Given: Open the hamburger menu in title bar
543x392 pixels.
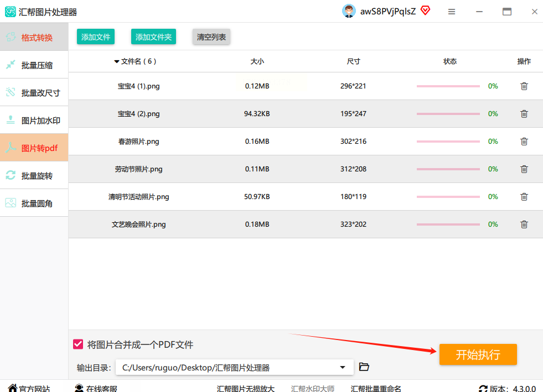Looking at the screenshot, I should pyautogui.click(x=452, y=12).
